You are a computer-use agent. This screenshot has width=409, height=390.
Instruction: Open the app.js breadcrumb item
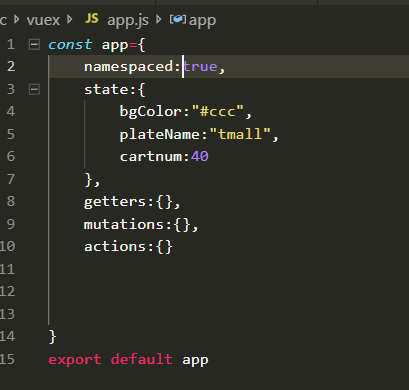[128, 21]
